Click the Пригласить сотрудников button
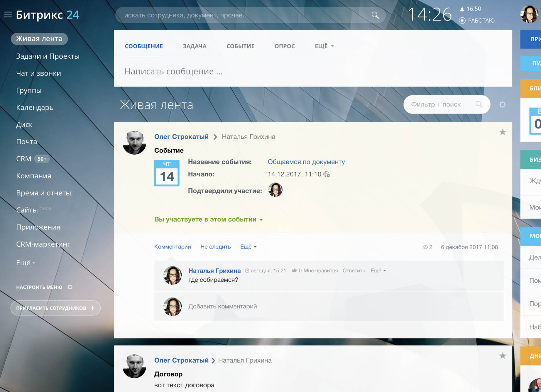The height and width of the screenshot is (392, 541). (x=55, y=308)
